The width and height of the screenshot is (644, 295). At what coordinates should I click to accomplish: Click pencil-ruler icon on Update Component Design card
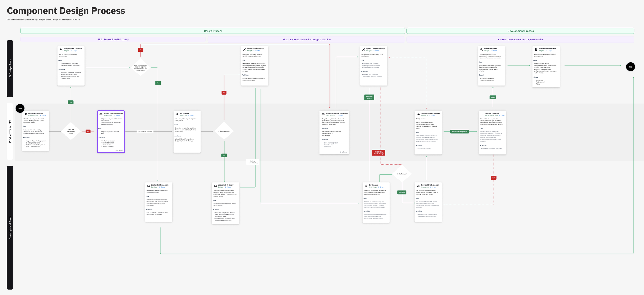[x=363, y=49]
